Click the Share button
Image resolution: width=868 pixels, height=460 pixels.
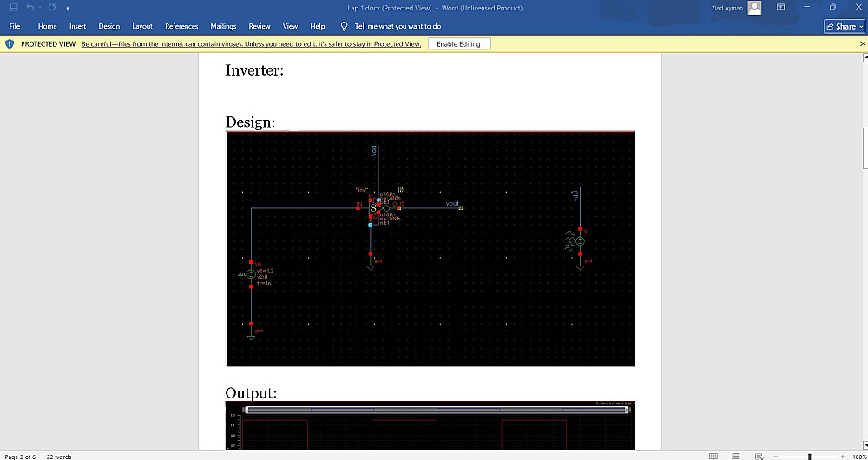click(844, 27)
